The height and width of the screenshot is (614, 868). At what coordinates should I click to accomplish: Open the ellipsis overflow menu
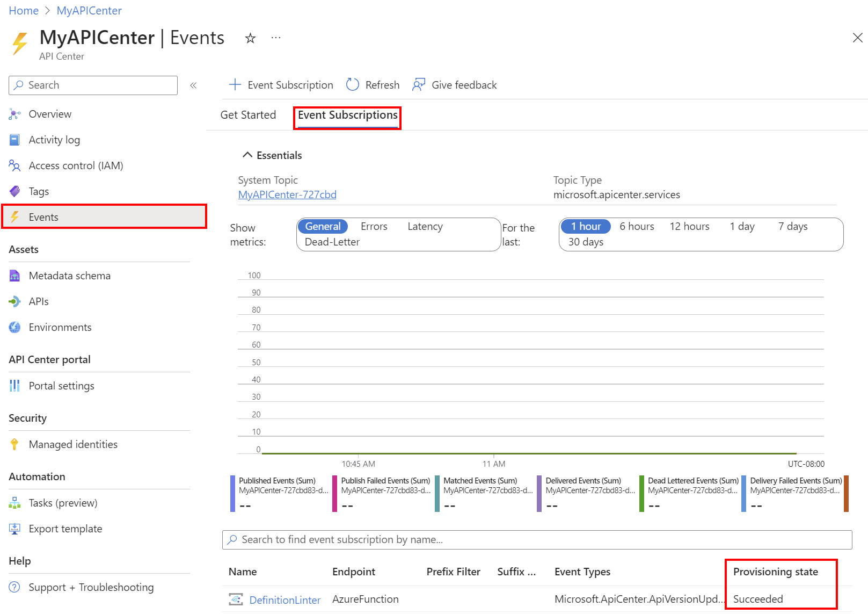(x=276, y=38)
